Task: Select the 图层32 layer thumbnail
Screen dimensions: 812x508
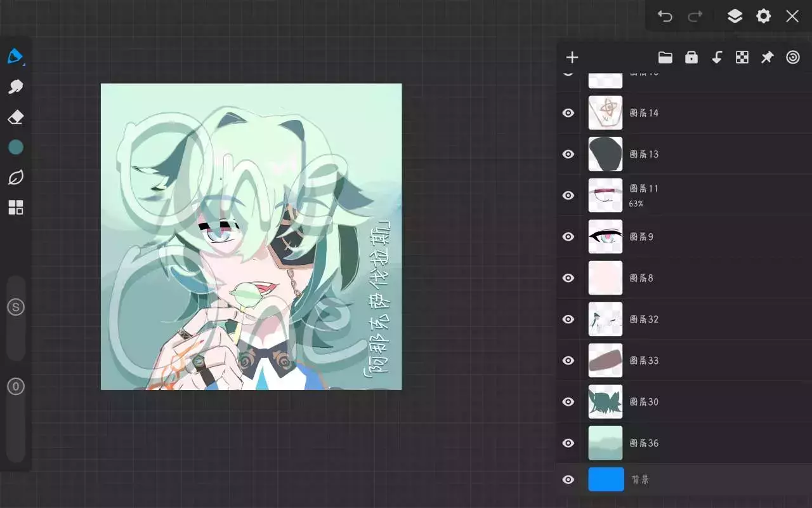Action: coord(605,319)
